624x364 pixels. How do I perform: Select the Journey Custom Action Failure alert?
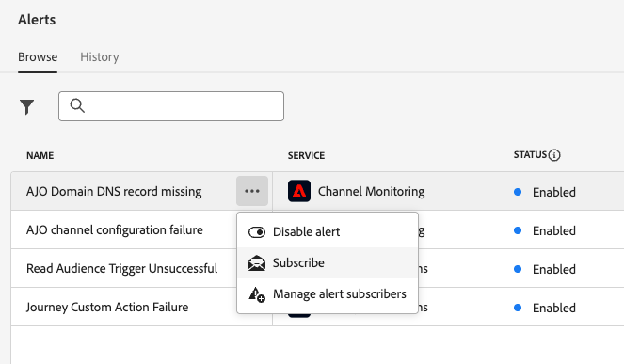(107, 308)
